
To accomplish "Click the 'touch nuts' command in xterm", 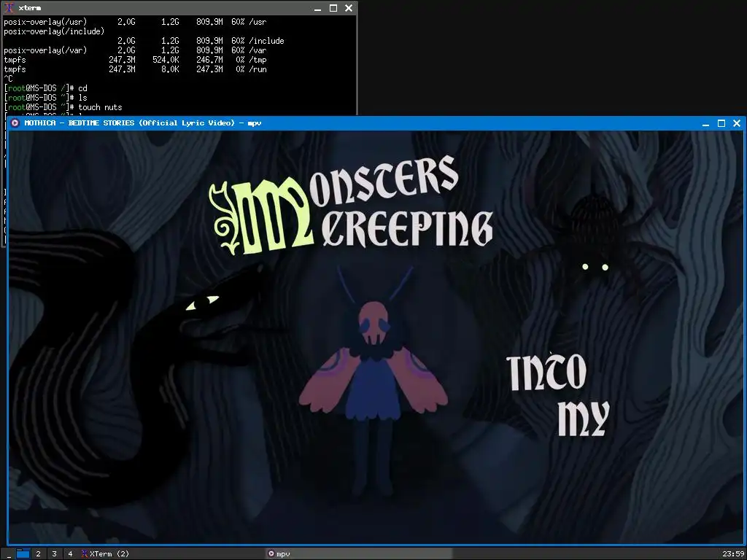I will coord(100,107).
